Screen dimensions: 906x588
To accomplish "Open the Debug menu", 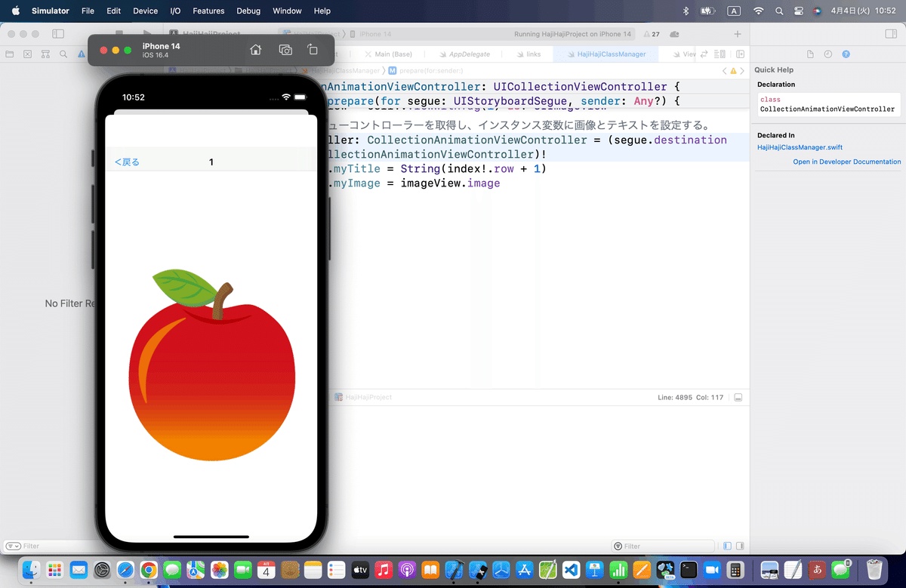I will click(x=248, y=11).
